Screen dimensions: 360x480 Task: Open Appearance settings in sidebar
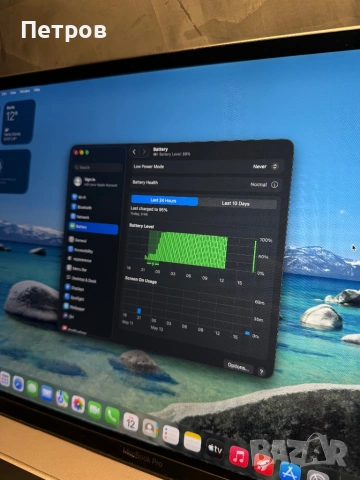[80, 259]
